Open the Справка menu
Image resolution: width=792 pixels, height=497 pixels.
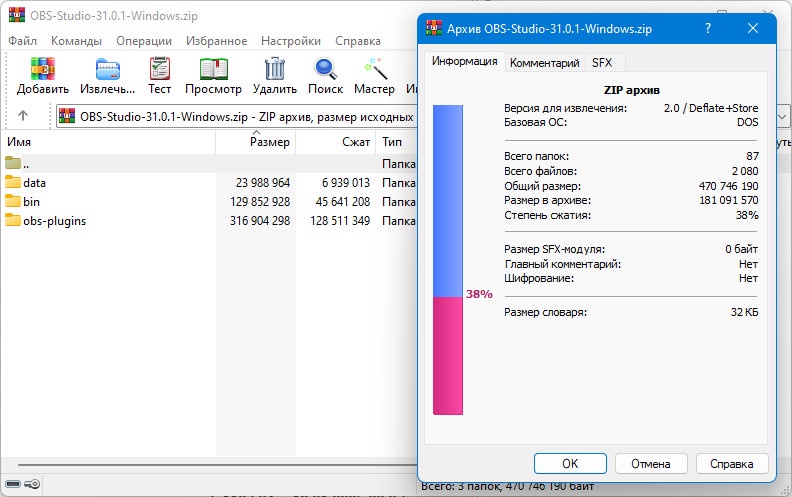tap(358, 41)
